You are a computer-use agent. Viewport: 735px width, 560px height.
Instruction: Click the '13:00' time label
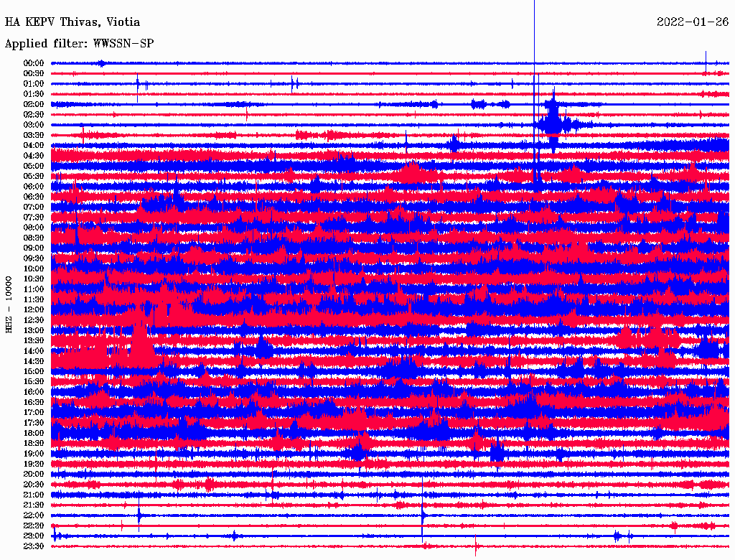pos(34,331)
